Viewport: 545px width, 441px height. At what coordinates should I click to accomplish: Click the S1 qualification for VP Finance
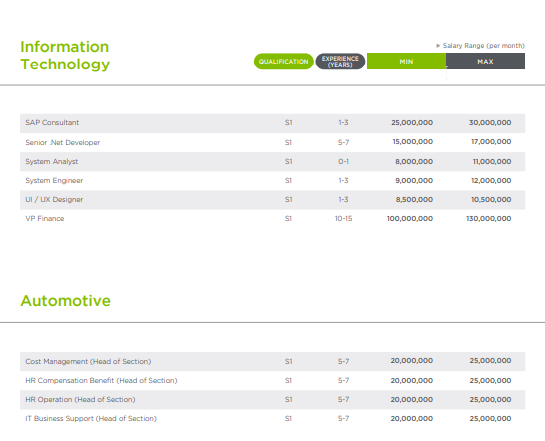coord(288,219)
